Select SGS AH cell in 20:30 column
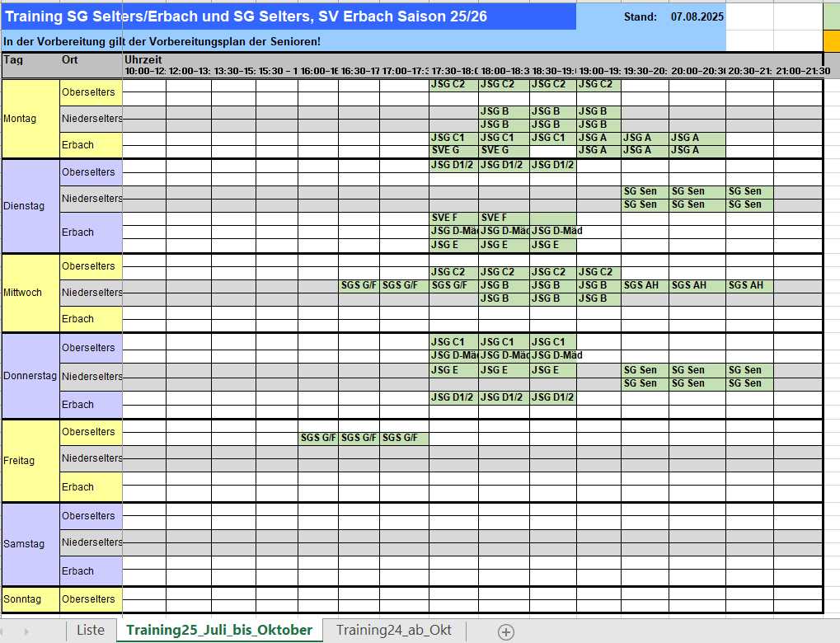Screen dimensions: 840x643 coord(748,285)
